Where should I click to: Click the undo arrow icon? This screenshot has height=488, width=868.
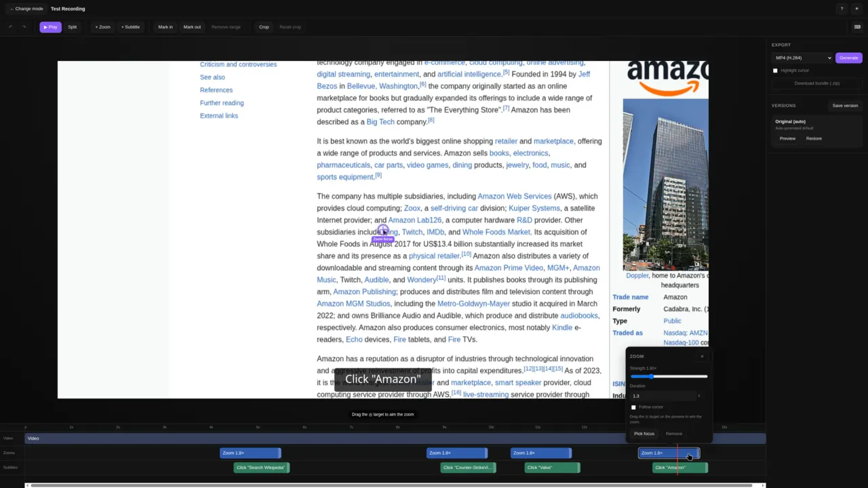pyautogui.click(x=10, y=27)
